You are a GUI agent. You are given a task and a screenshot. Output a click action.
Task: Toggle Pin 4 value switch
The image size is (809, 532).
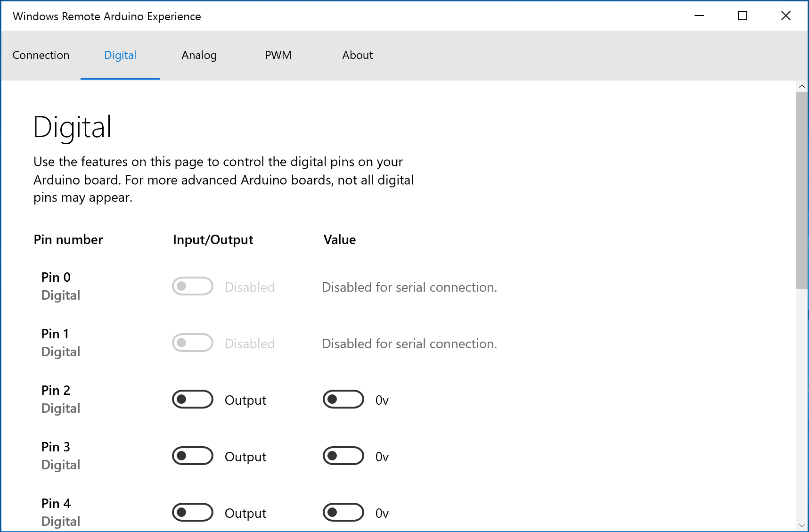[343, 513]
